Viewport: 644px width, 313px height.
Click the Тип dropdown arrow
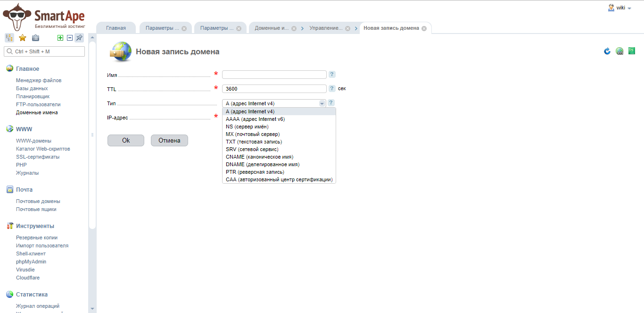click(x=322, y=103)
